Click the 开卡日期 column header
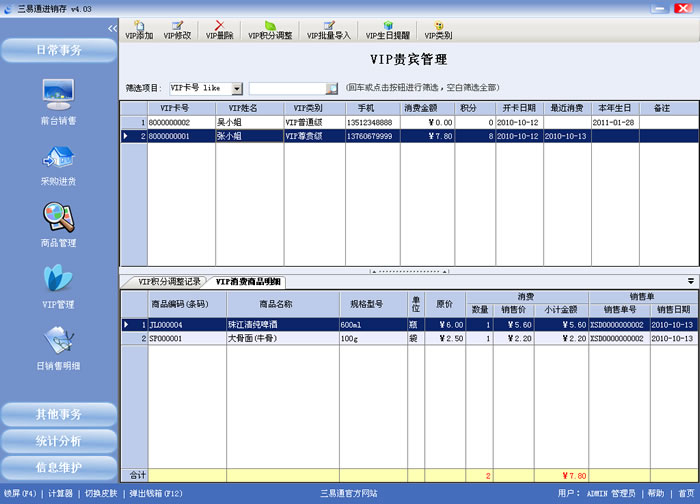 519,108
